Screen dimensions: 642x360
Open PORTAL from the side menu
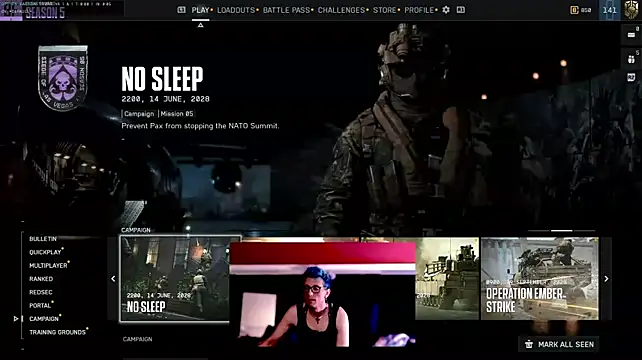click(x=40, y=306)
